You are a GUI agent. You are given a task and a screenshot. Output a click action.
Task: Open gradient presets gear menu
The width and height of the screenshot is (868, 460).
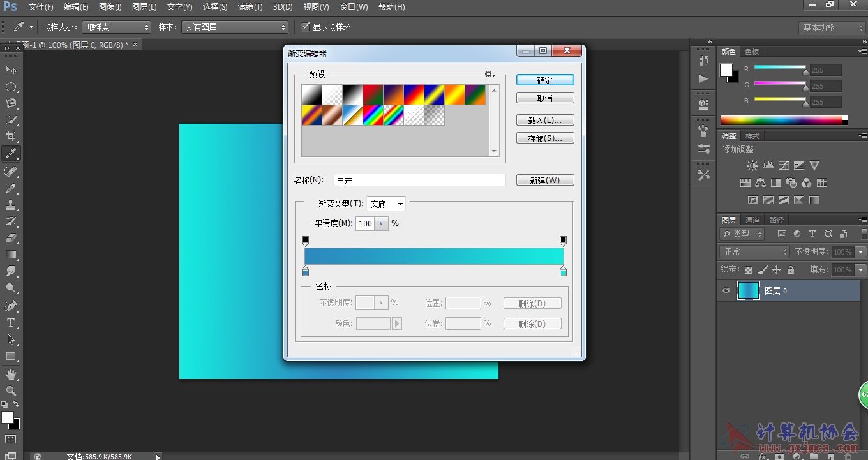click(490, 74)
